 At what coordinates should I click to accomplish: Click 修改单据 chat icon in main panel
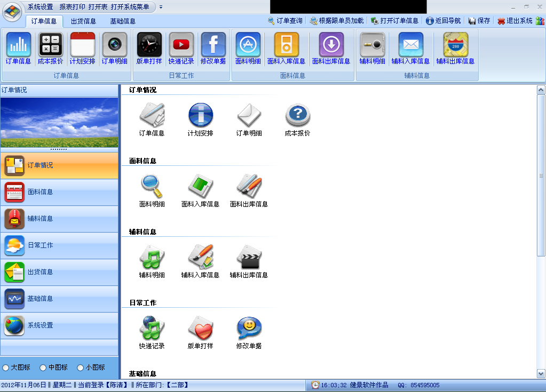click(x=249, y=328)
